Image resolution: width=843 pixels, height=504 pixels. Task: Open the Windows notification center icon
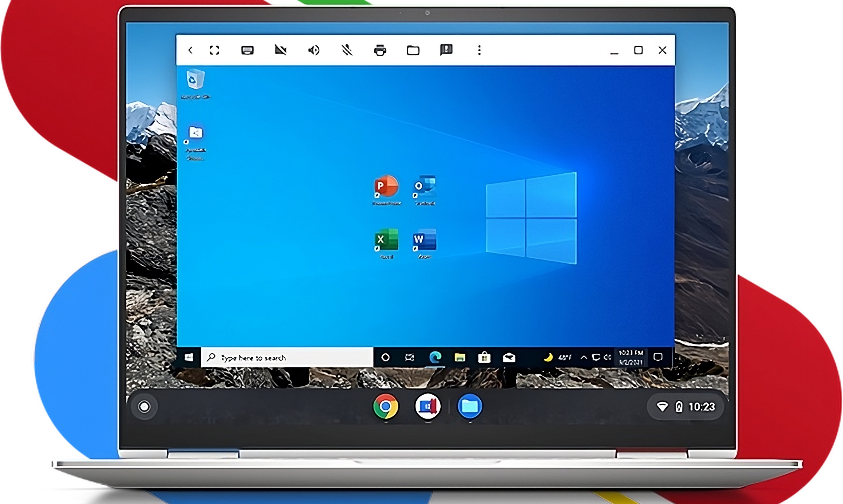[658, 357]
